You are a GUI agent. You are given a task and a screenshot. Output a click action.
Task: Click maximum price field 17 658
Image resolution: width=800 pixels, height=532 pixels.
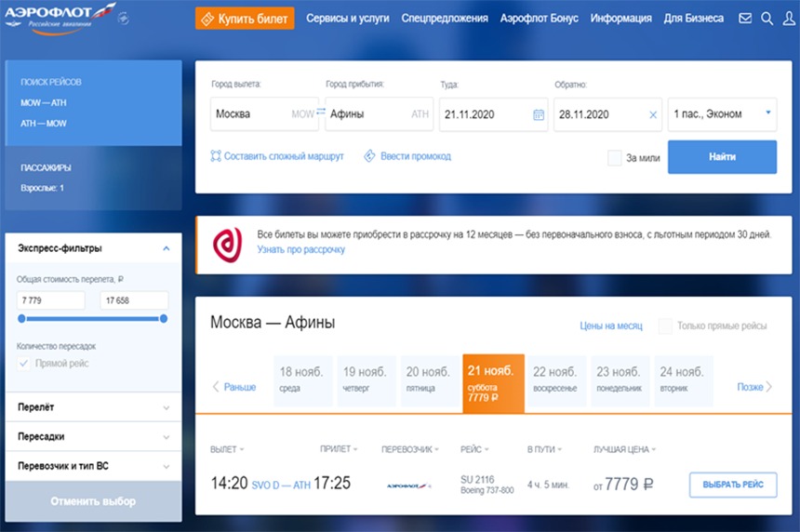134,300
